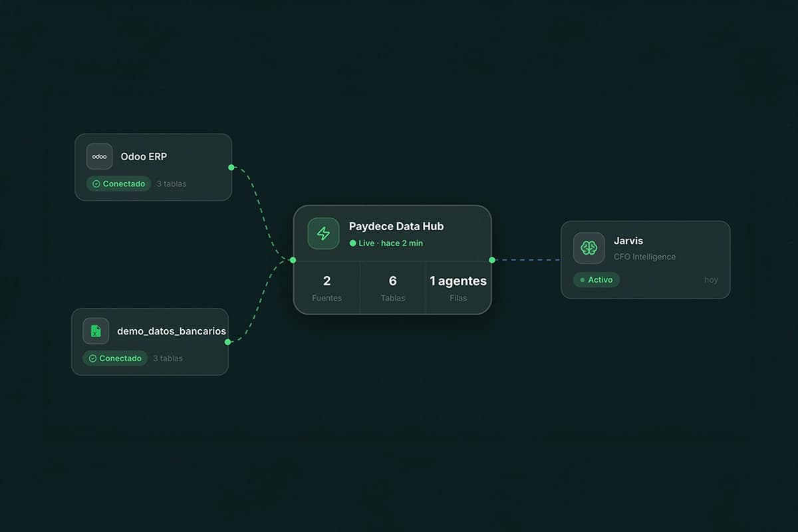Viewport: 798px width, 532px height.
Task: Toggle the Activo badge on the Jarvis card
Action: (x=597, y=280)
